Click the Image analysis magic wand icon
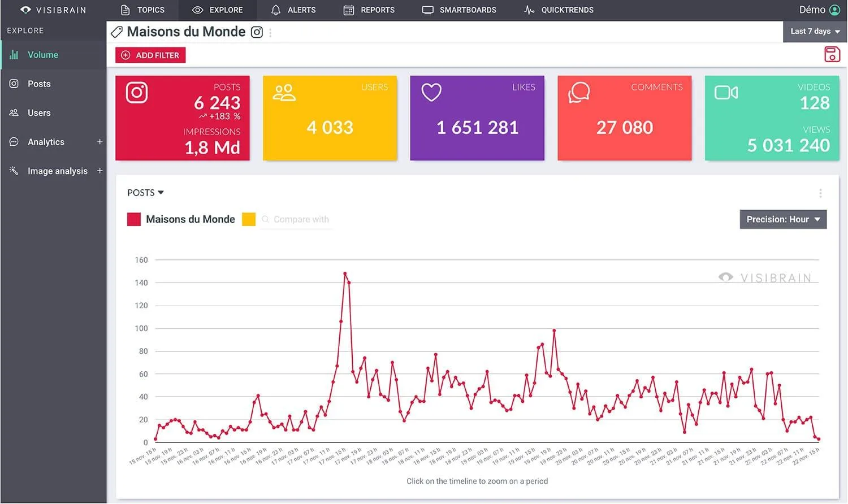Screen dimensions: 848x504 (x=14, y=171)
